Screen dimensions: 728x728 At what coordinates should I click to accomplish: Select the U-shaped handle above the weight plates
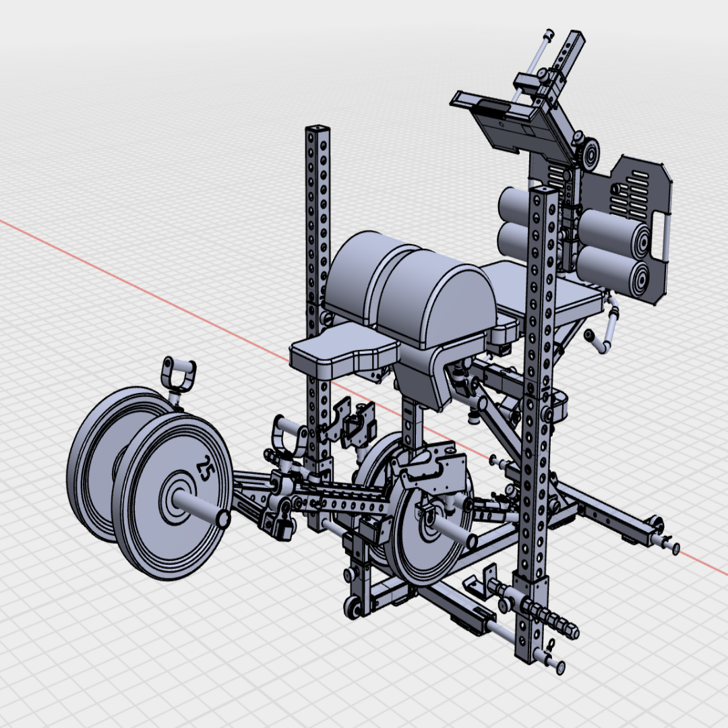[179, 375]
